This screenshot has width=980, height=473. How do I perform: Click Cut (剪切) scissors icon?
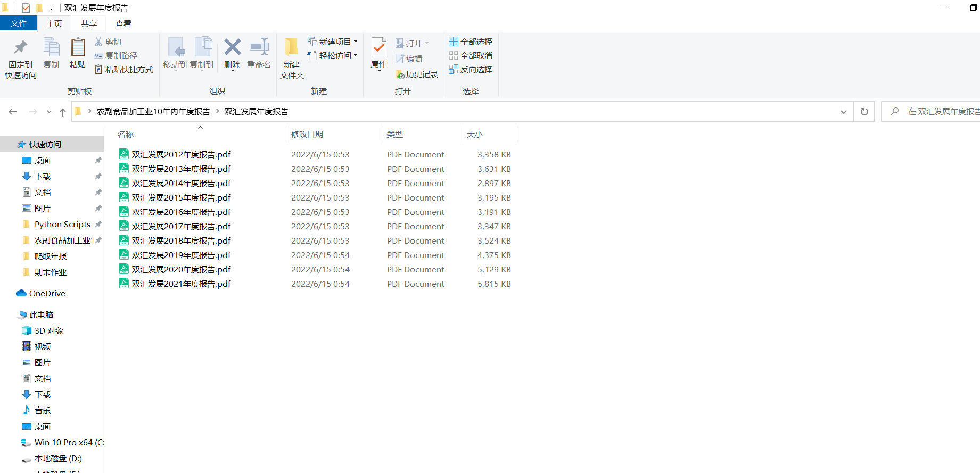click(x=98, y=42)
